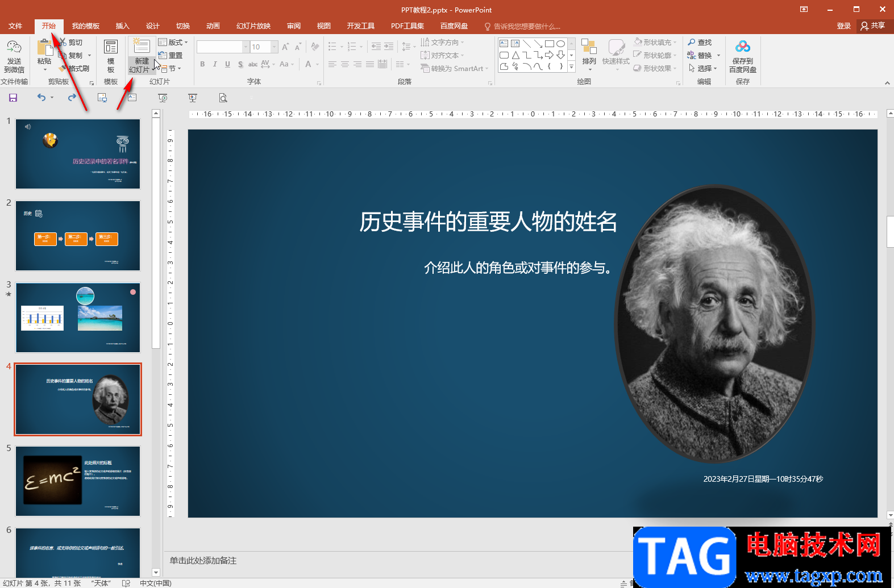Select slide 5 thumbnail with E=mc²
Viewport: 894px width, 588px height.
click(78, 481)
